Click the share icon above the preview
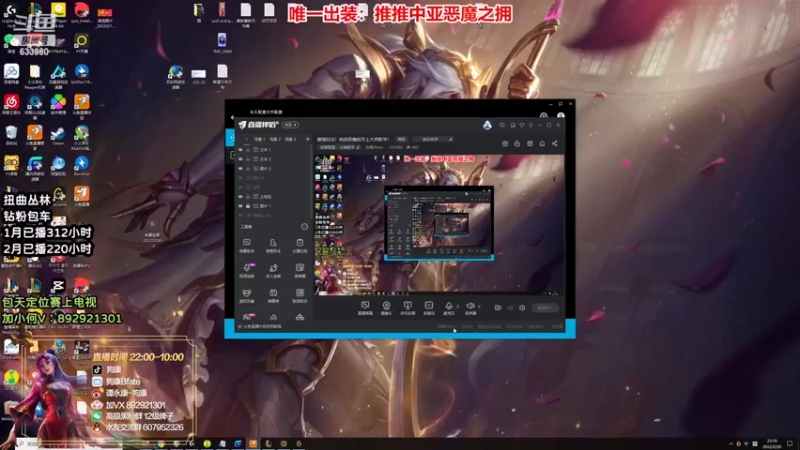This screenshot has height=450, width=800. tap(555, 143)
